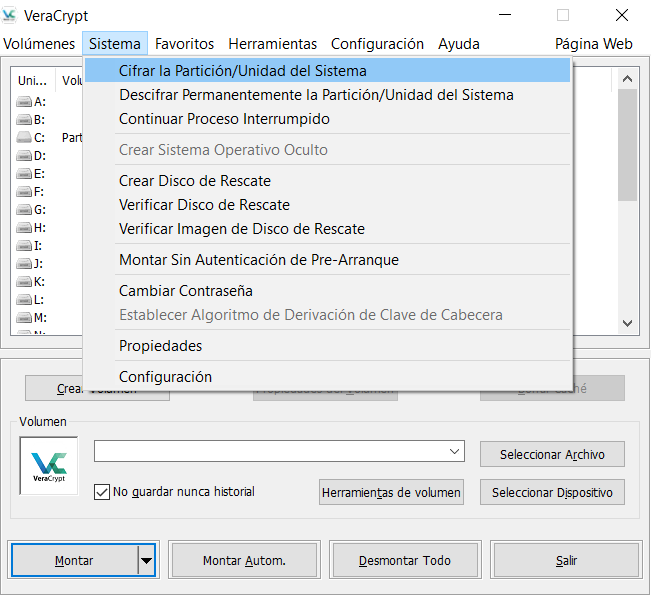651x596 pixels.
Task: Click drive list scrollbar up arrow
Action: click(627, 78)
